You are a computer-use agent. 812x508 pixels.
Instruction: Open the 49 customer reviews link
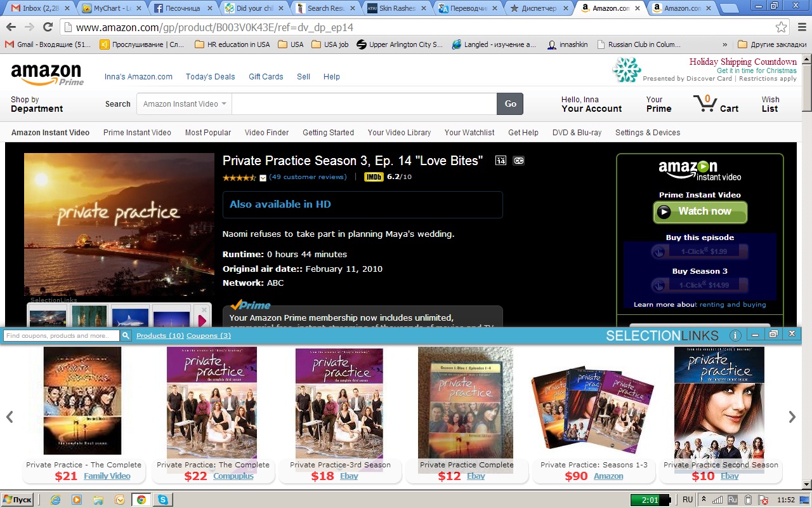click(x=308, y=177)
